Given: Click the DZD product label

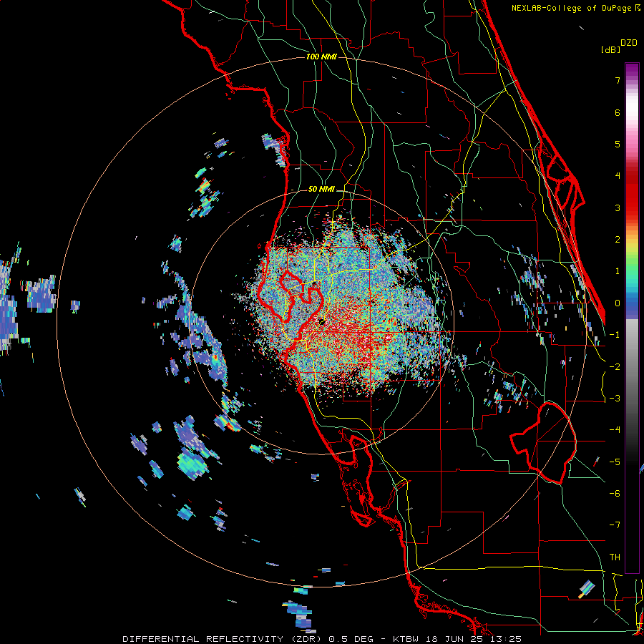Looking at the screenshot, I should (629, 43).
